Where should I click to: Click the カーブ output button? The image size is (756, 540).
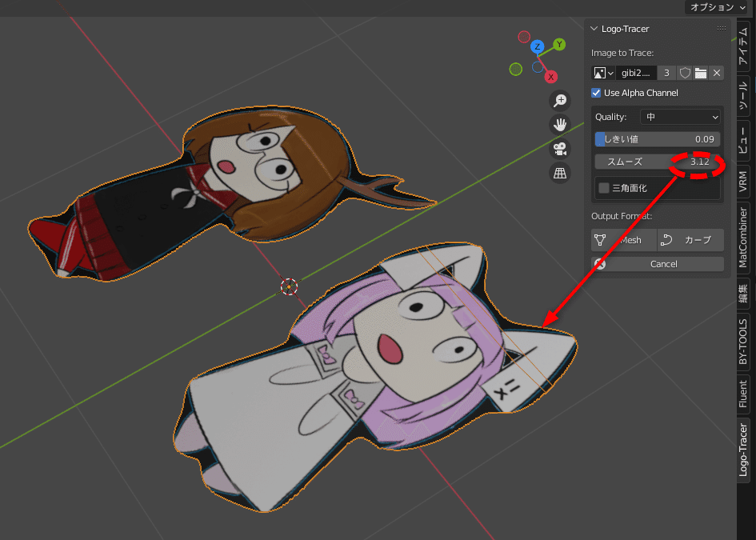690,240
